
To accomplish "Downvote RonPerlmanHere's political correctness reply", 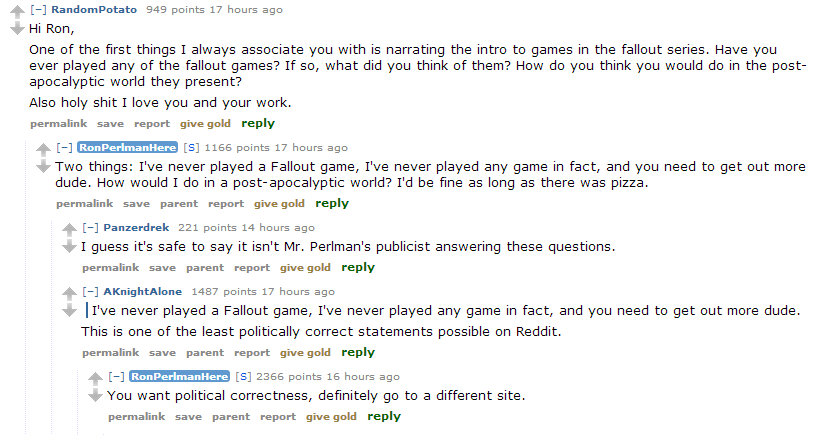I will tap(94, 395).
